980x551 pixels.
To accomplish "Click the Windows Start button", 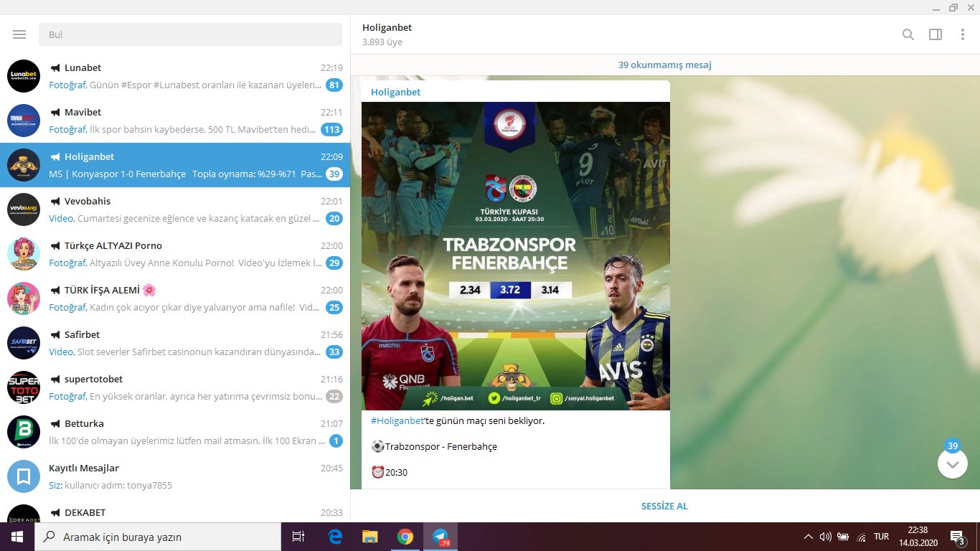I will coord(17,537).
